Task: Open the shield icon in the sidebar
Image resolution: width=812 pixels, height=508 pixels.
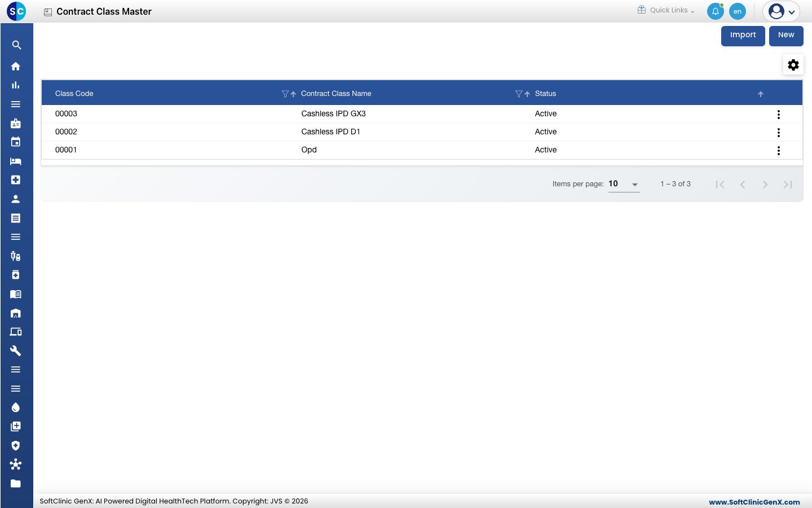Action: (16, 445)
